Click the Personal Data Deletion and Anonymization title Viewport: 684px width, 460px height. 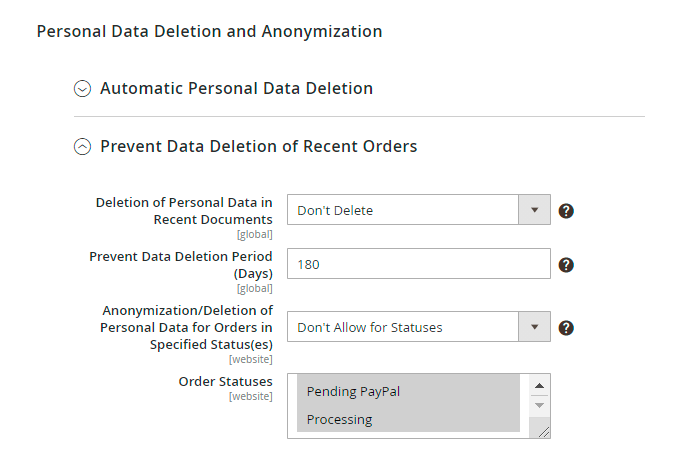click(x=209, y=32)
